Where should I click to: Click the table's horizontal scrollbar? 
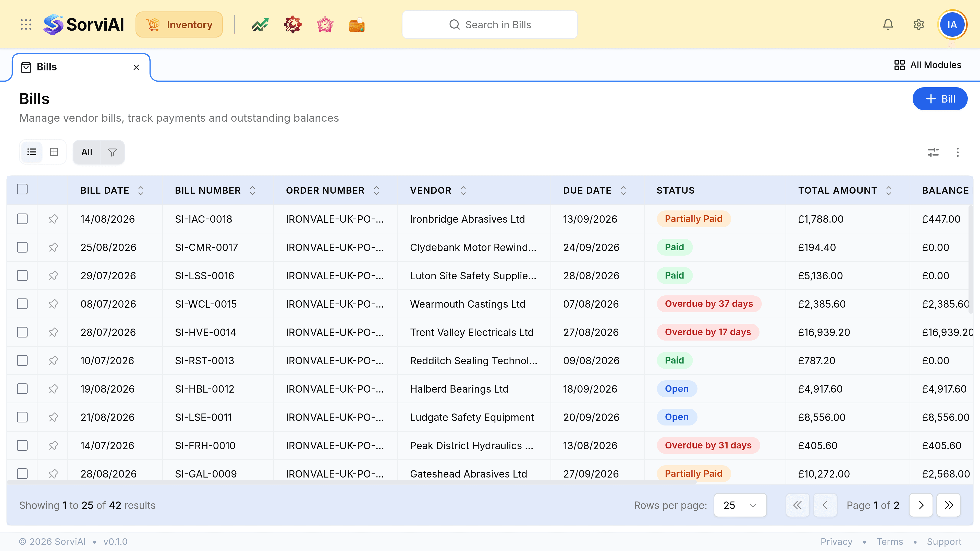(351, 482)
